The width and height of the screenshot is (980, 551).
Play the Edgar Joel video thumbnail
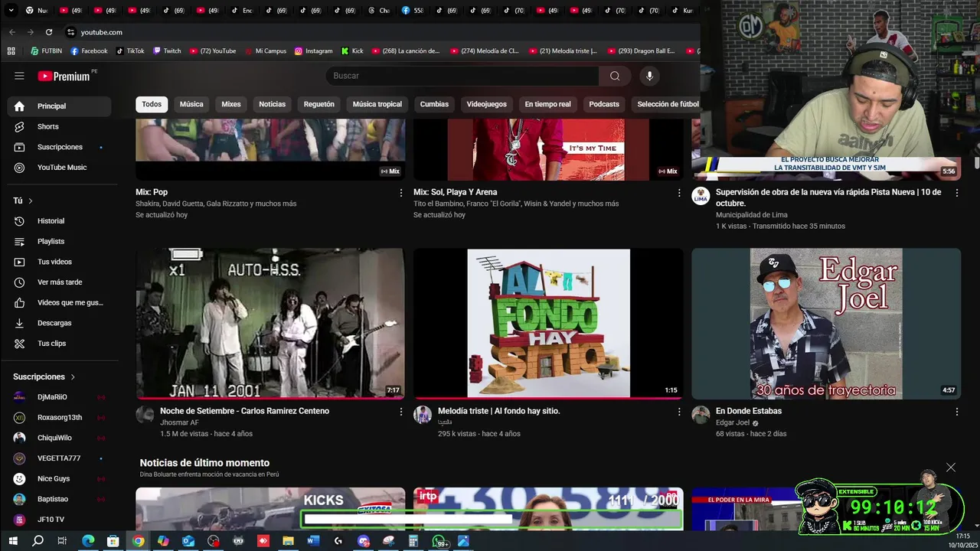[826, 323]
